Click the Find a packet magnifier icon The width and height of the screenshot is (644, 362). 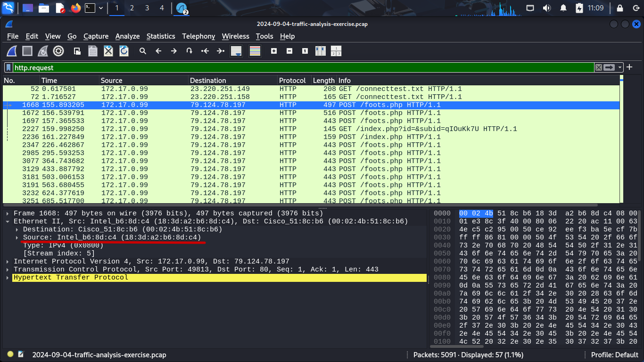pyautogui.click(x=143, y=51)
